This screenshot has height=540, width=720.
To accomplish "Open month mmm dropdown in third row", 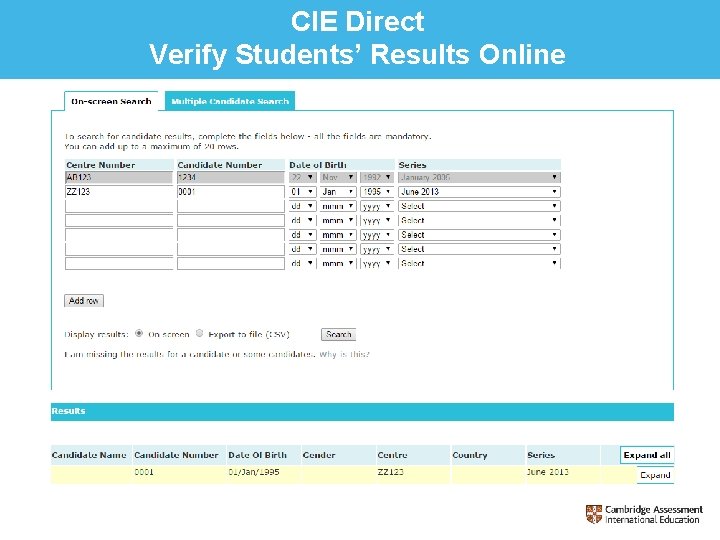I will click(338, 206).
